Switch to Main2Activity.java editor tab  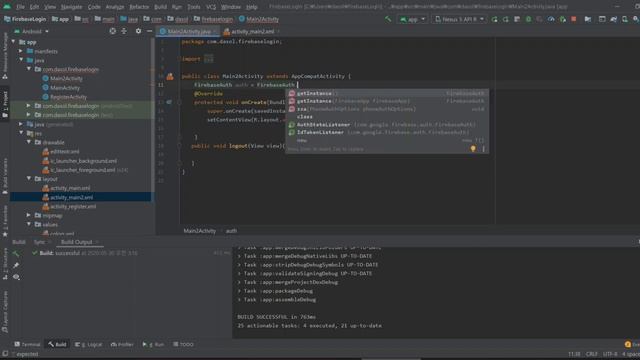188,31
